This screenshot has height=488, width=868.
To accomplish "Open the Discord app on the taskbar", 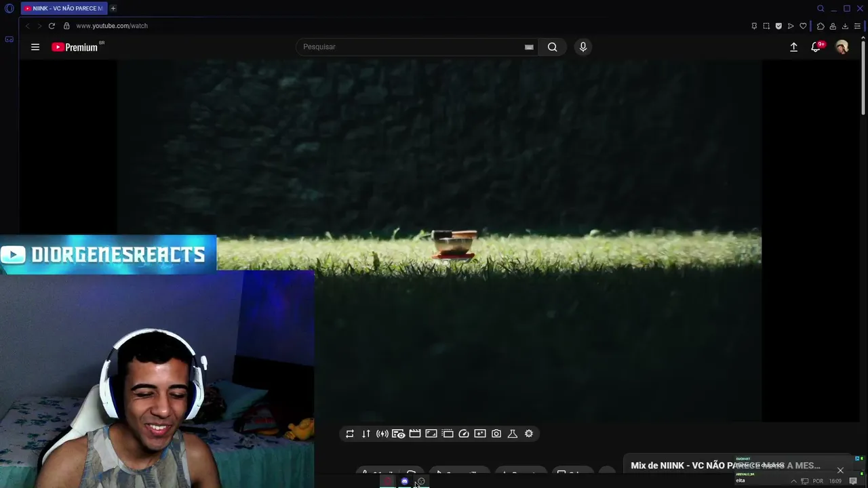I will [405, 481].
